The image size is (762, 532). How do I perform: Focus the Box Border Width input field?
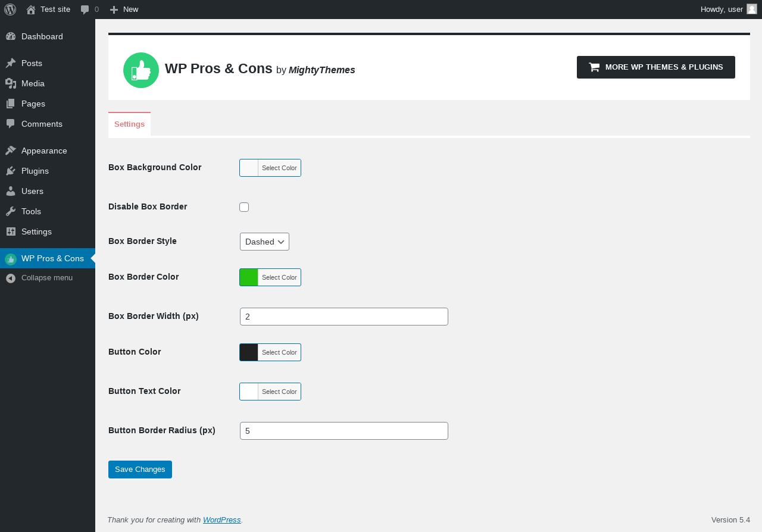(344, 317)
